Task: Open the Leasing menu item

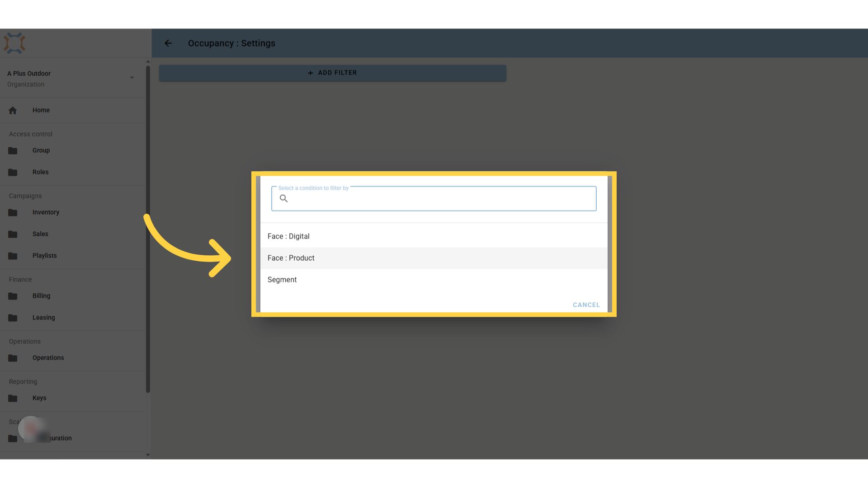Action: (x=72, y=318)
